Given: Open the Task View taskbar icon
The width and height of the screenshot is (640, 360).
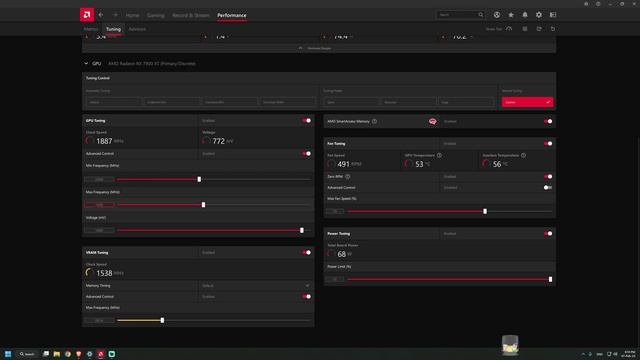Looking at the screenshot, I should [46, 354].
